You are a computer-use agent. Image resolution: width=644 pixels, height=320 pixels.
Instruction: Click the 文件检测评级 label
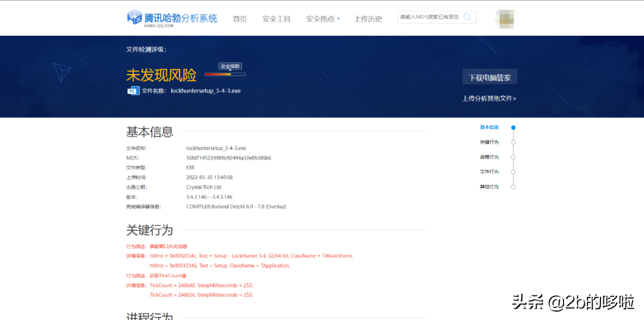146,49
